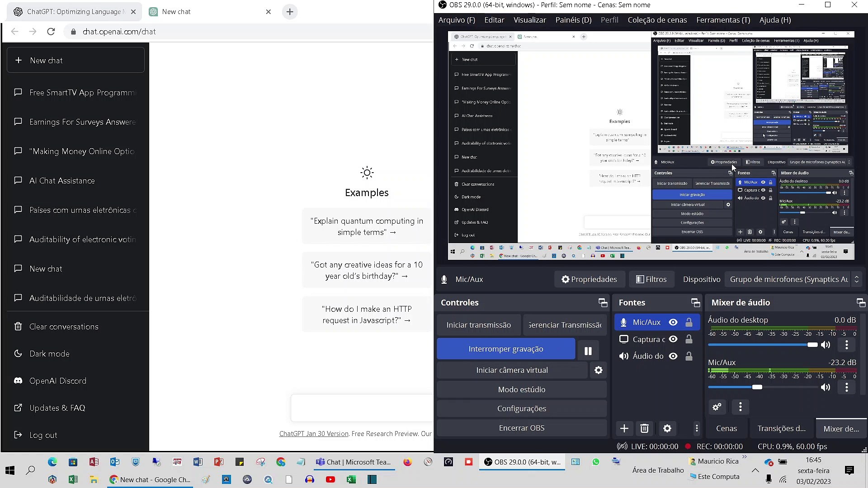Open source properties gear in Fontes
The height and width of the screenshot is (488, 868).
pos(667,428)
